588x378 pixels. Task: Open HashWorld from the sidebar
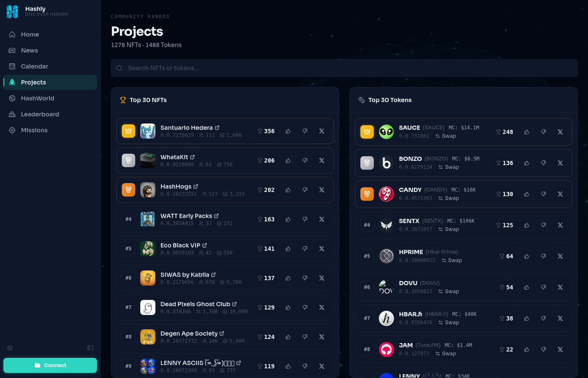coord(50,98)
